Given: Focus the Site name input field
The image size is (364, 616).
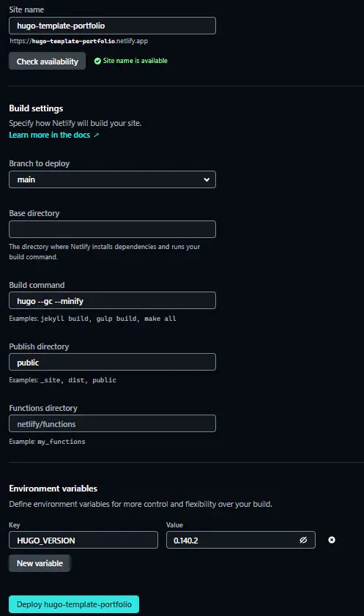Looking at the screenshot, I should pos(112,26).
